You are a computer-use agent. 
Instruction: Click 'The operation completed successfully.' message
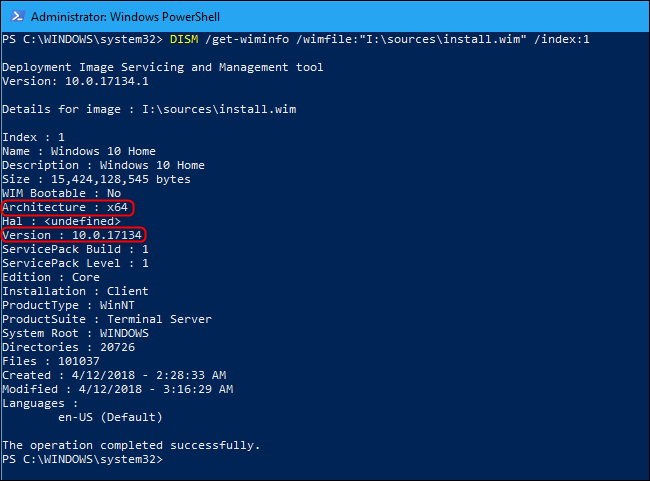tap(131, 445)
